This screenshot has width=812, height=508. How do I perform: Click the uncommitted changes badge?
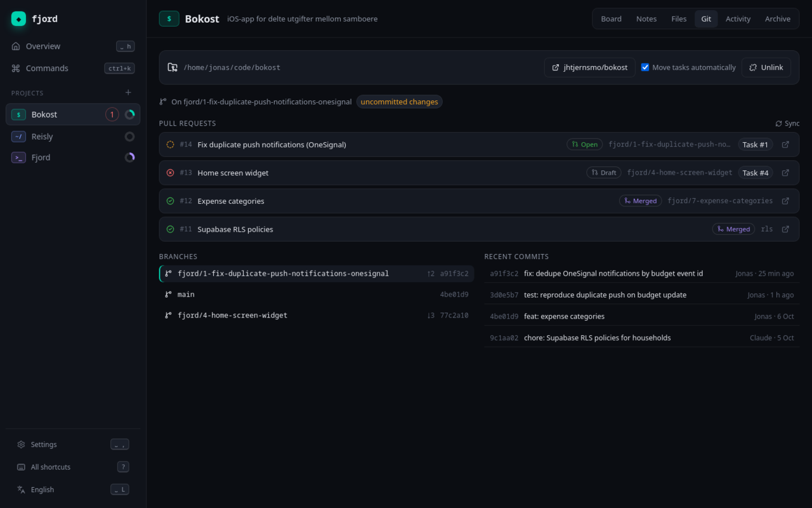(399, 102)
